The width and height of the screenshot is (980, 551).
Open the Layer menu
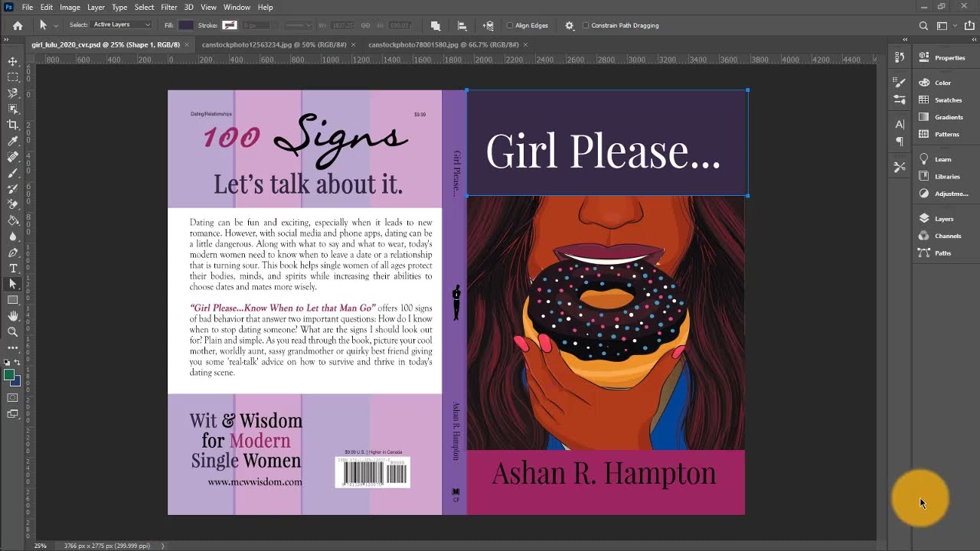tap(96, 7)
